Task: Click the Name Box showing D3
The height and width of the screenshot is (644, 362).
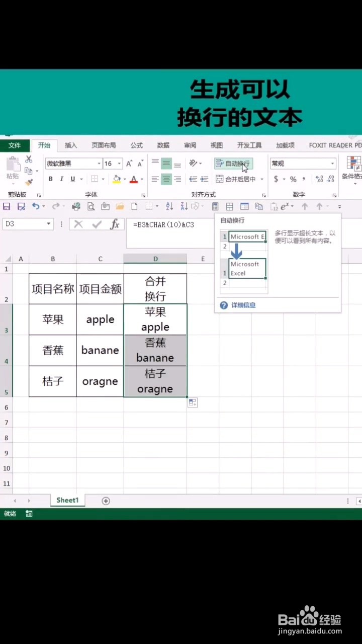Action: click(28, 224)
